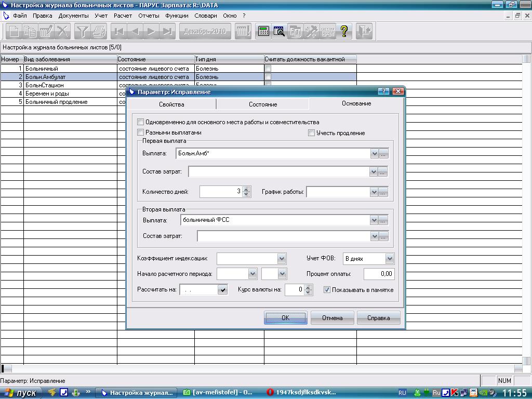Toggle vacant position checkbox in Больн.Амбулат row
This screenshot has height=399, width=532.
pos(268,77)
